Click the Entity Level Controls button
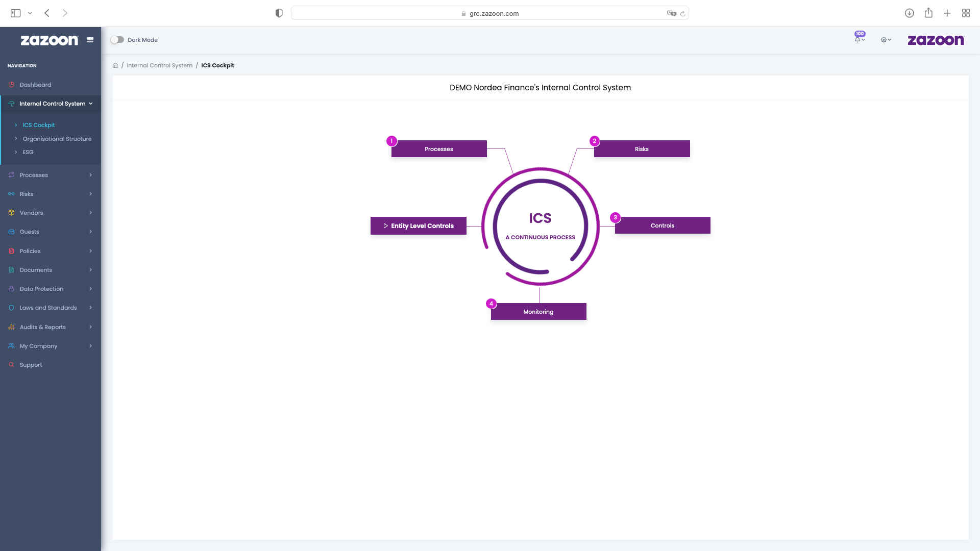Screen dimensions: 980x551 point(419,226)
